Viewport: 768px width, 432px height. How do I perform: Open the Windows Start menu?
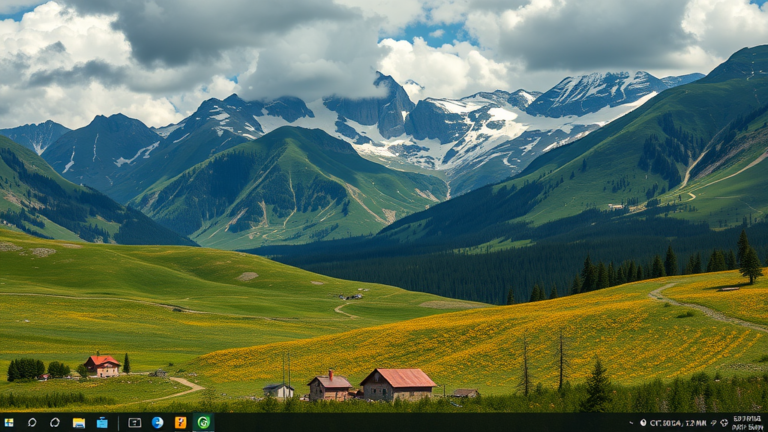9,423
